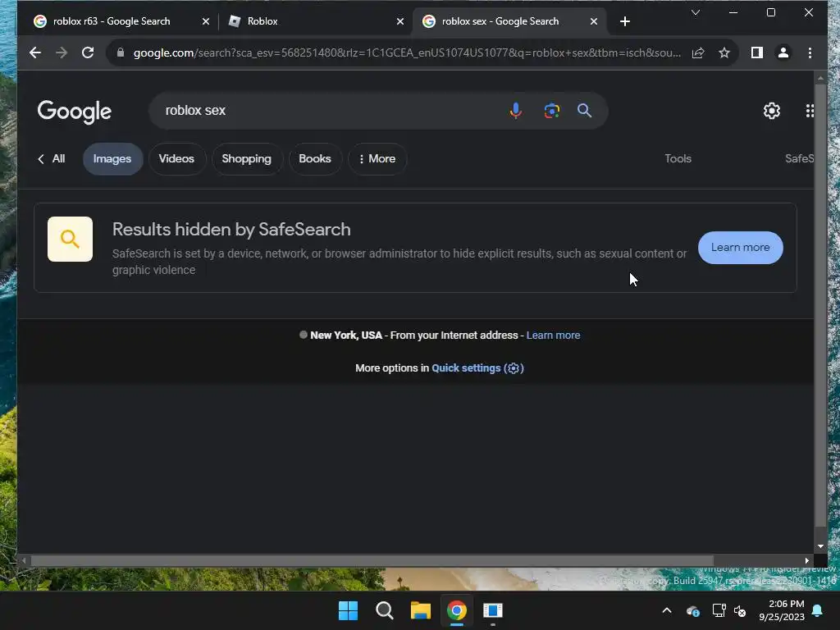Click the horizontal page scrollbar

coord(372,561)
